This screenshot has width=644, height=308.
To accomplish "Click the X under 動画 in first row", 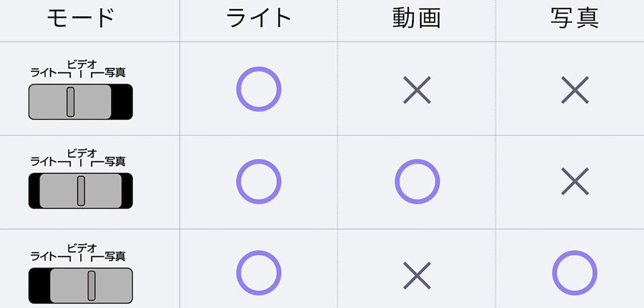I will coord(417,90).
